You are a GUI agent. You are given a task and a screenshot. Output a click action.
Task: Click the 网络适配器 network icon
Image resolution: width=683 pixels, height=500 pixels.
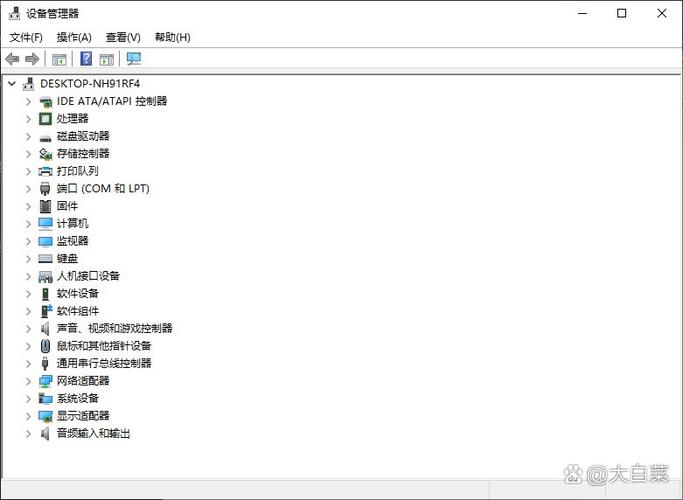45,381
